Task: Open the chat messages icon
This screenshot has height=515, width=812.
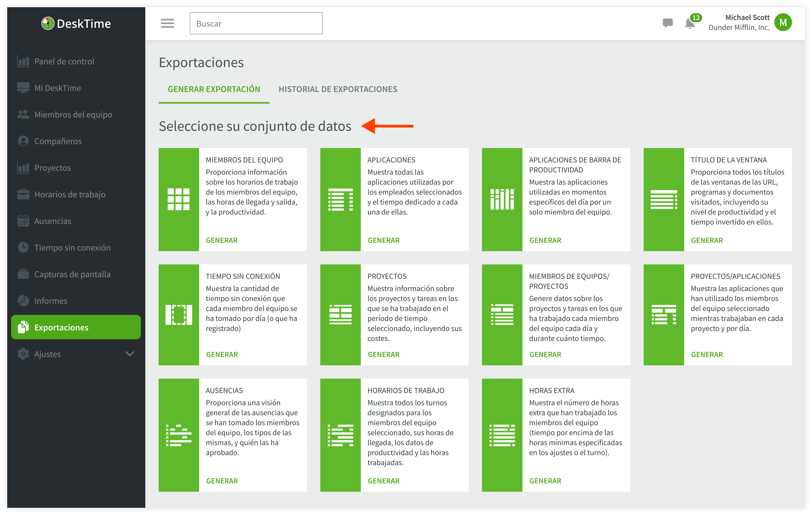Action: 667,23
